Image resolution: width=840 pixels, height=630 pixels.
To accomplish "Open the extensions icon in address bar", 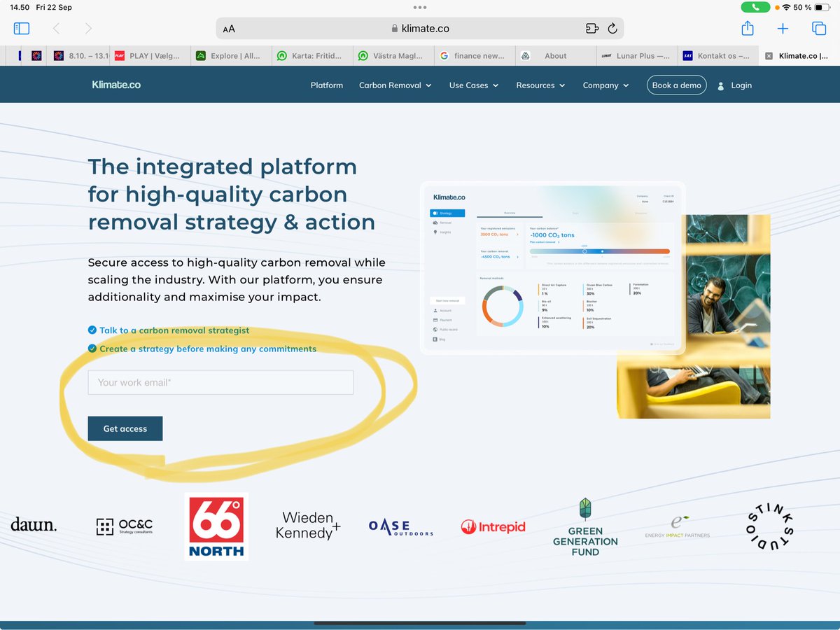I will [x=592, y=29].
